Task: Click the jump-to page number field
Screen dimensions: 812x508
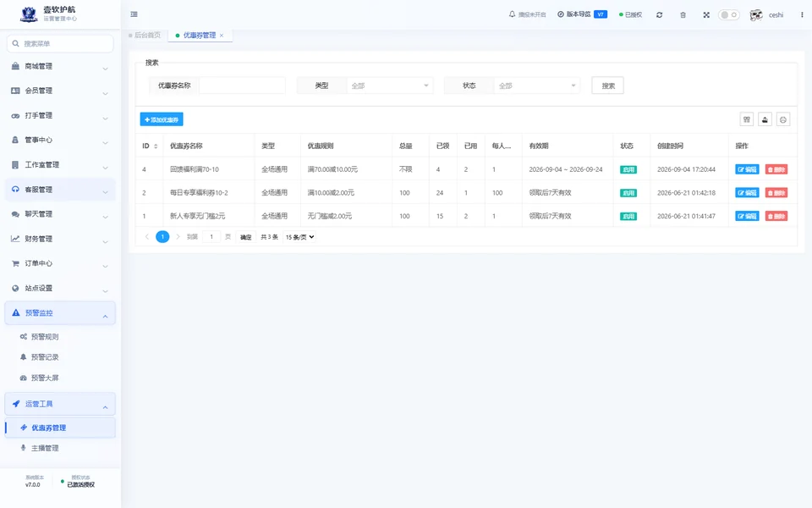Action: coord(211,237)
